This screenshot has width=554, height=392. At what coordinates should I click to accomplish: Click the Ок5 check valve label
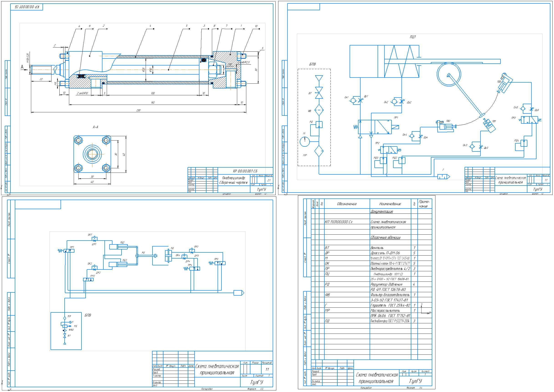516,107
